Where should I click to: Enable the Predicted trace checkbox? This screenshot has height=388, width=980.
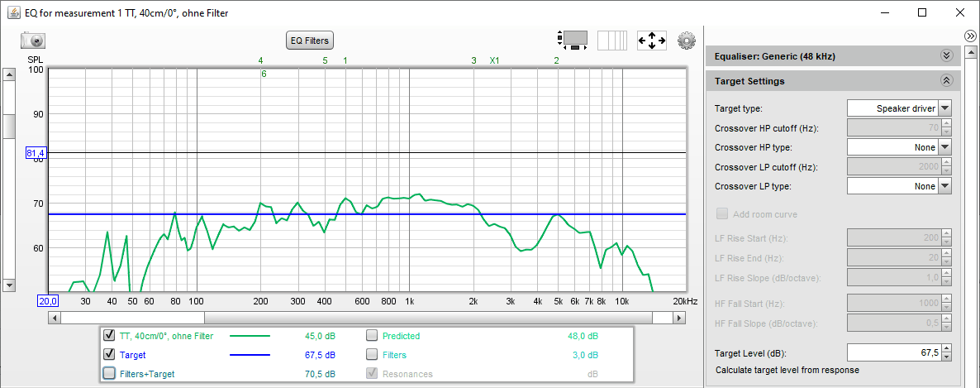coord(372,335)
